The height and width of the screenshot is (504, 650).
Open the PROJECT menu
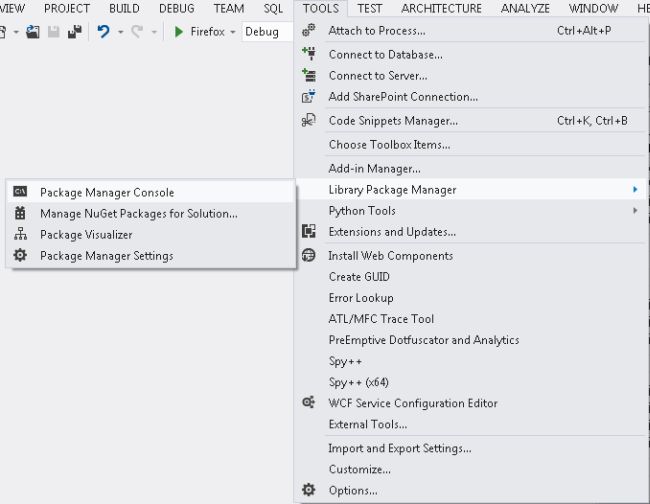point(67,8)
